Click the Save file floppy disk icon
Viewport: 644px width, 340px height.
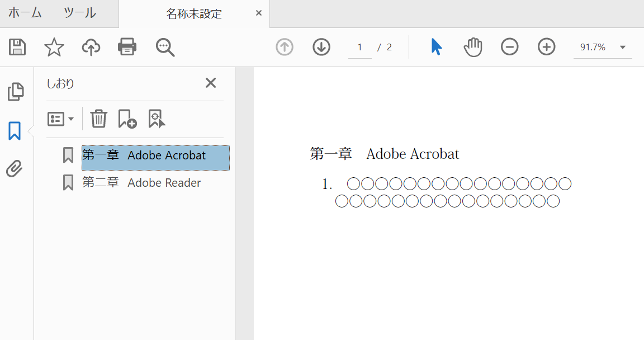[17, 47]
